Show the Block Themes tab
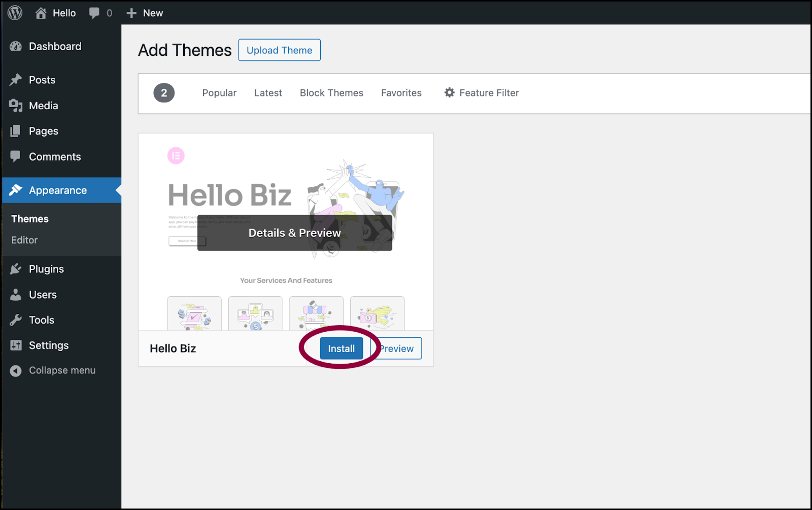 [331, 93]
